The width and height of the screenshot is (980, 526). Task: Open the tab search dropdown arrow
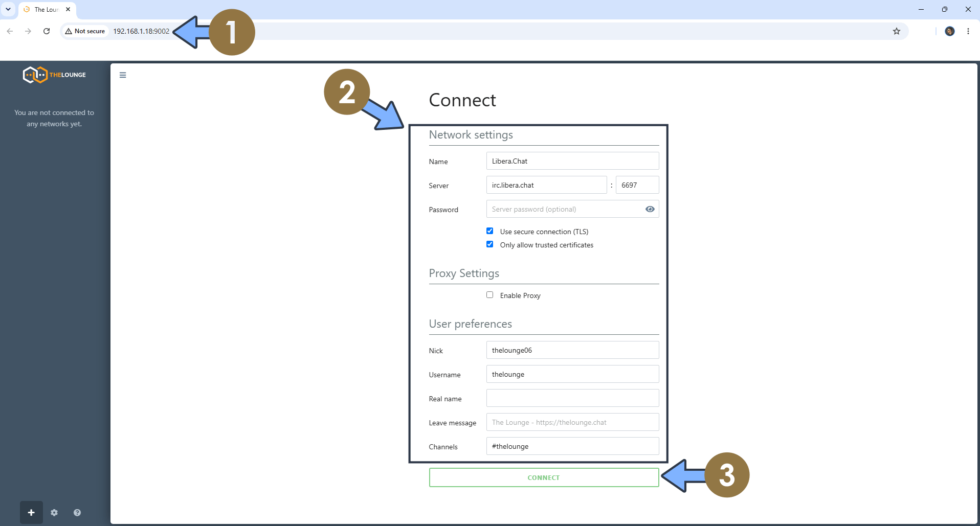8,9
